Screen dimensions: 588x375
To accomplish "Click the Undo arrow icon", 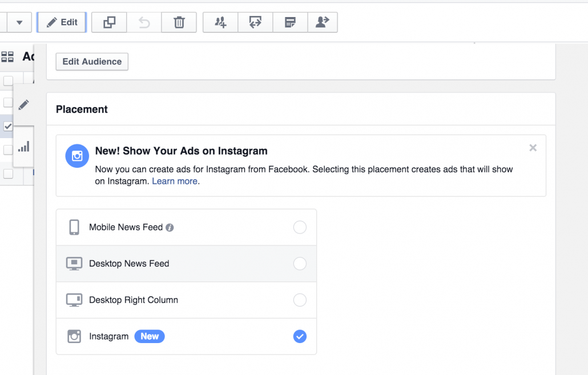I will (144, 22).
